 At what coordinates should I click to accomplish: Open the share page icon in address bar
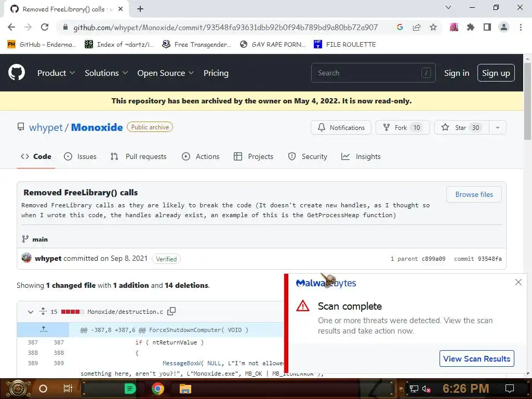click(417, 27)
